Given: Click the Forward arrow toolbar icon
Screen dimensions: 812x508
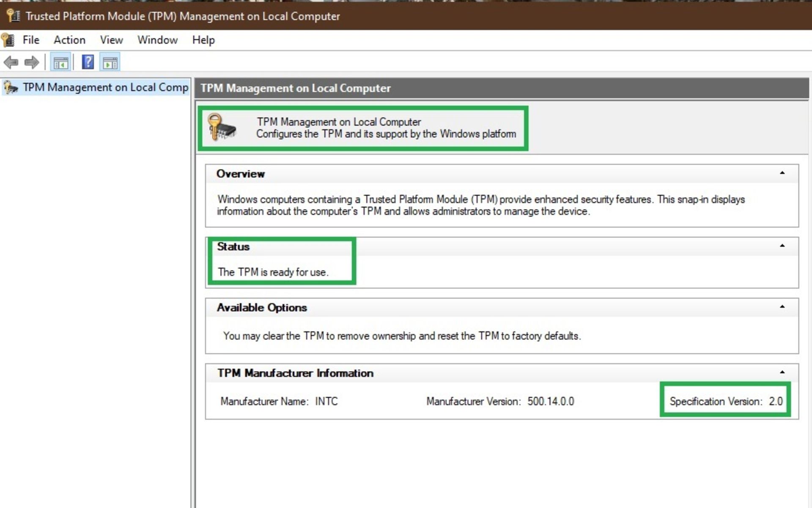Looking at the screenshot, I should pos(32,63).
